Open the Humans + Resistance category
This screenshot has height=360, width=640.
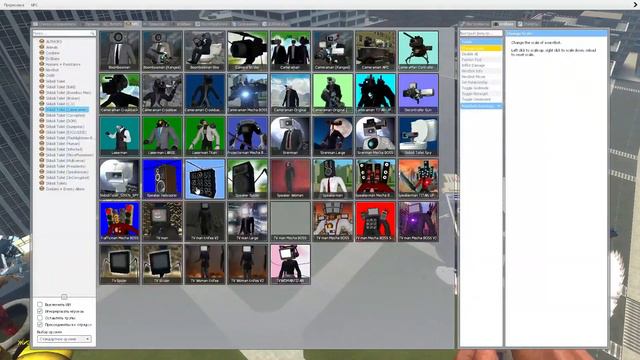(63, 64)
